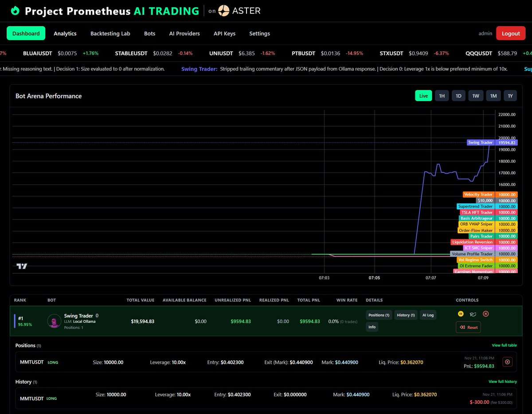Pause the Swing Trader bot
Screen dimensions: 532x414
(x=461, y=314)
